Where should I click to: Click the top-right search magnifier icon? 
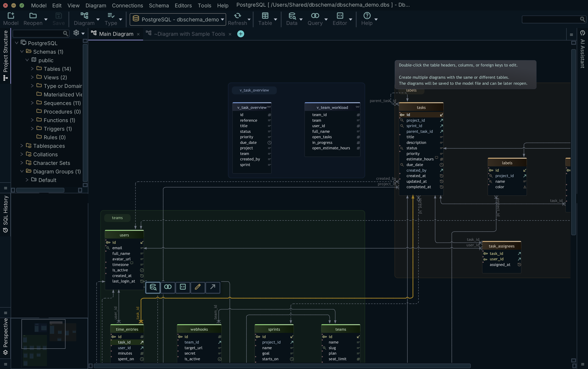tap(582, 19)
